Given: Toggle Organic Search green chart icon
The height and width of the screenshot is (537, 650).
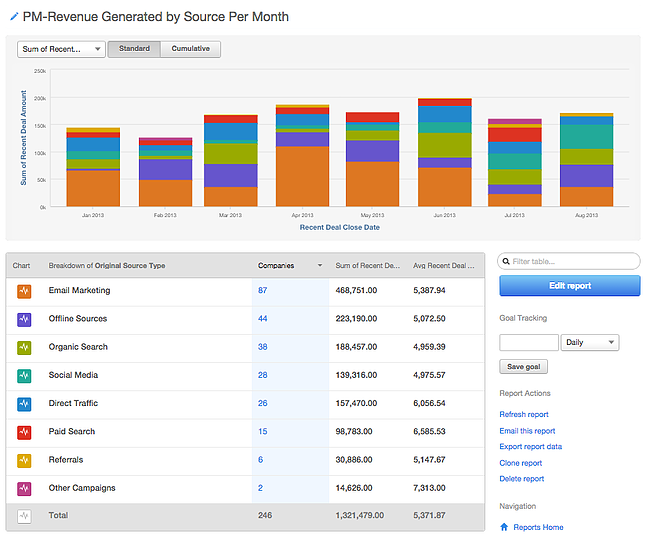Looking at the screenshot, I should click(24, 347).
